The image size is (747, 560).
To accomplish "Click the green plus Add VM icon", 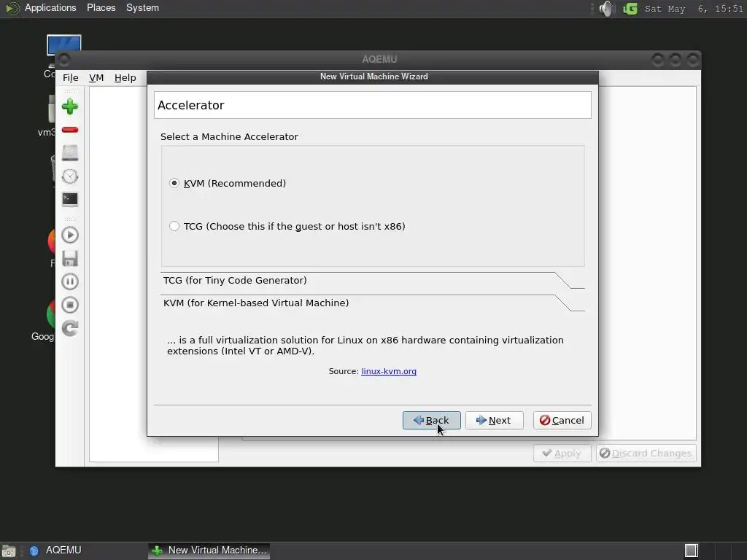I will click(x=70, y=106).
